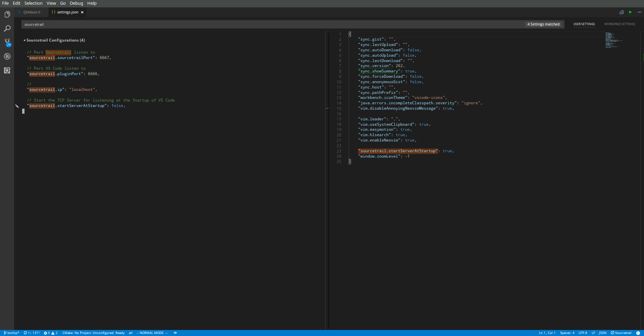
Task: Switch to Workspace Settings tab
Action: [x=620, y=24]
